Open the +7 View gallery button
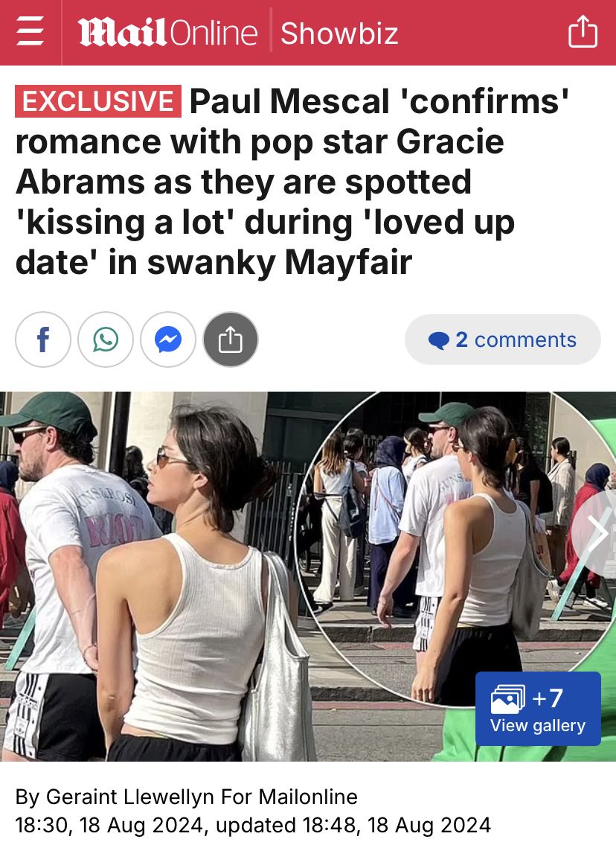Viewport: 616px width, 848px height. (x=538, y=709)
